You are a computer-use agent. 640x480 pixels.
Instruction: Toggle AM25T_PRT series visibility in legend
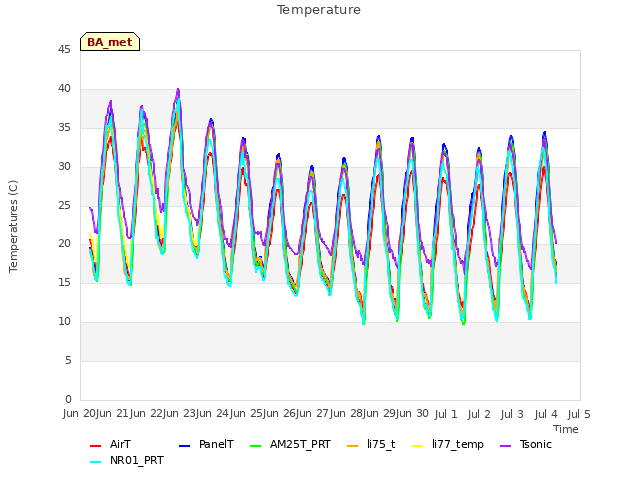point(290,444)
